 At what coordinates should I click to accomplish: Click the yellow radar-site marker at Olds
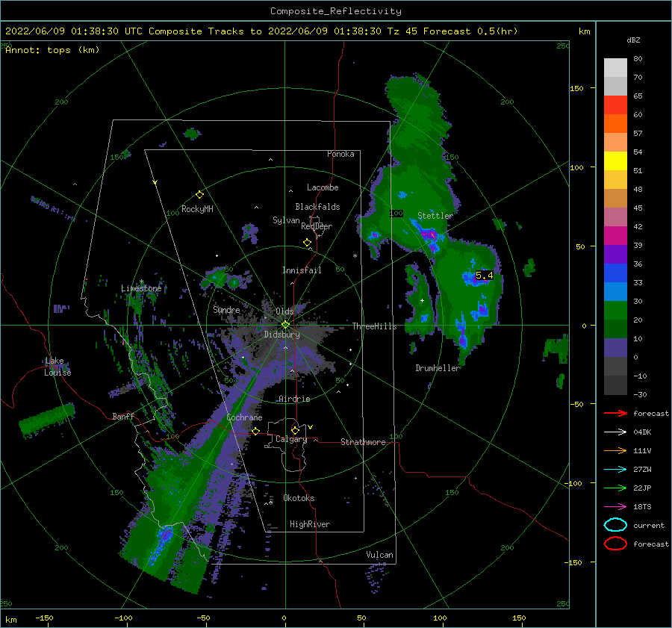tap(285, 325)
